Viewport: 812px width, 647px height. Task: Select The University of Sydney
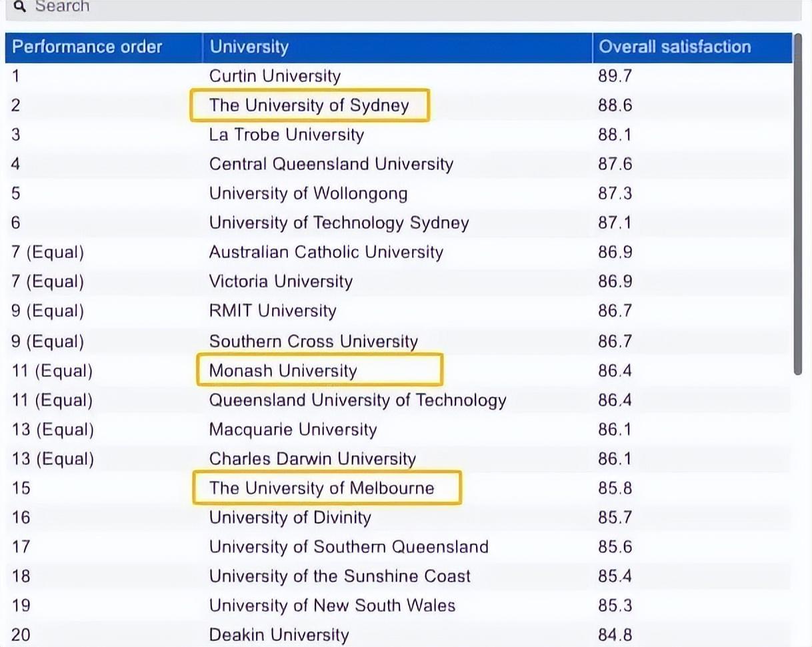click(309, 105)
